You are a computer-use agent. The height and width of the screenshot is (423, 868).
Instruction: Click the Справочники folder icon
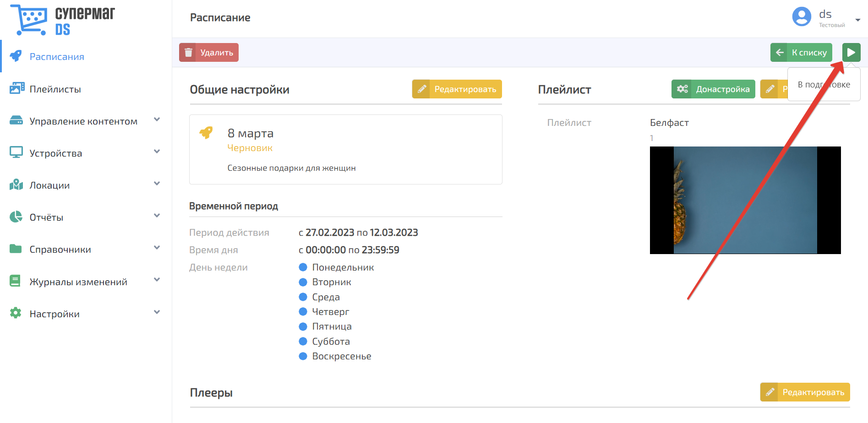click(16, 249)
